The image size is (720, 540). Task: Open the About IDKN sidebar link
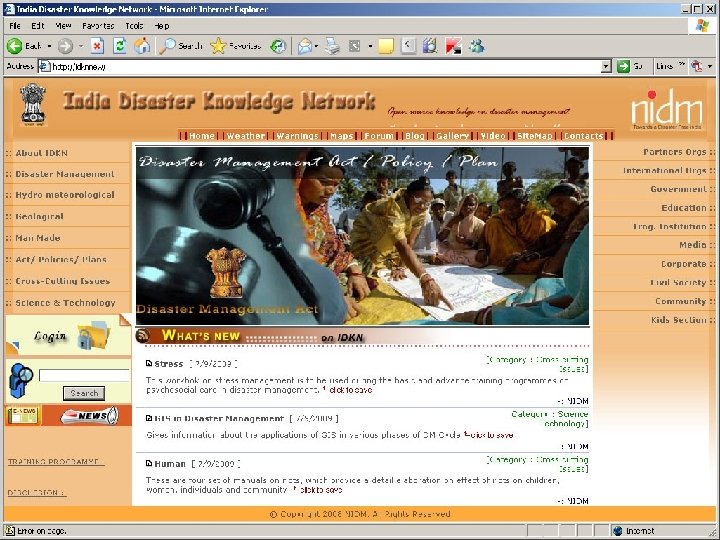click(x=41, y=153)
